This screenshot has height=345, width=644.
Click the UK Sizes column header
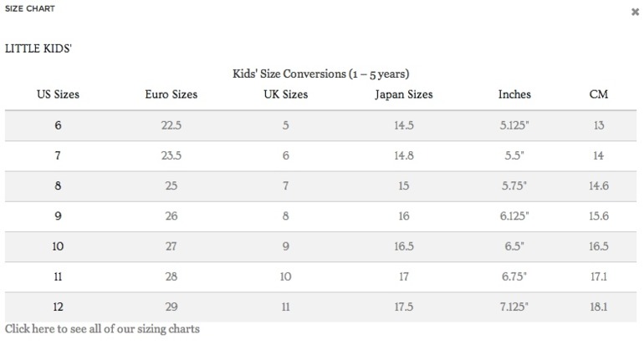click(x=286, y=94)
